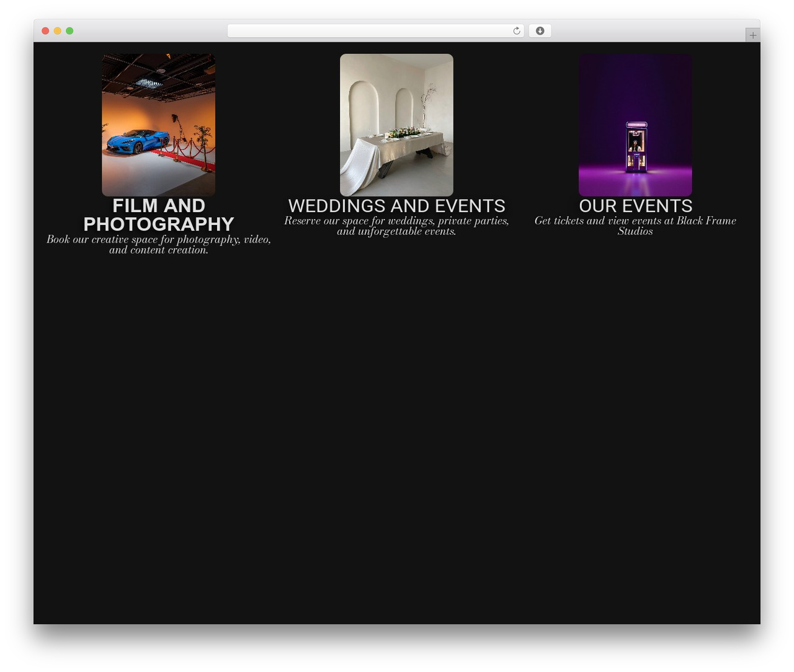
Task: Click the 'Get tickets and view events' description
Action: pos(635,226)
